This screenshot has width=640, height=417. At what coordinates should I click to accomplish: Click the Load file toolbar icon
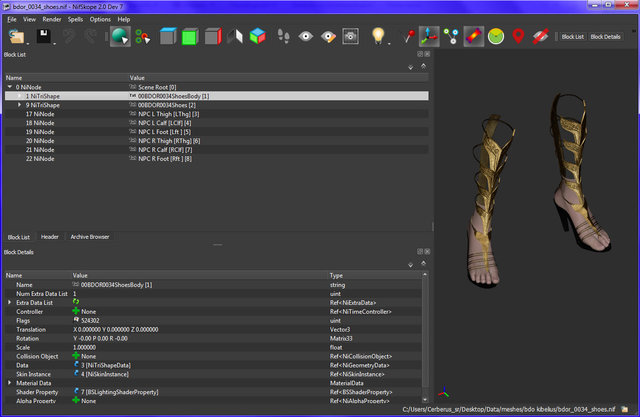tap(16, 37)
